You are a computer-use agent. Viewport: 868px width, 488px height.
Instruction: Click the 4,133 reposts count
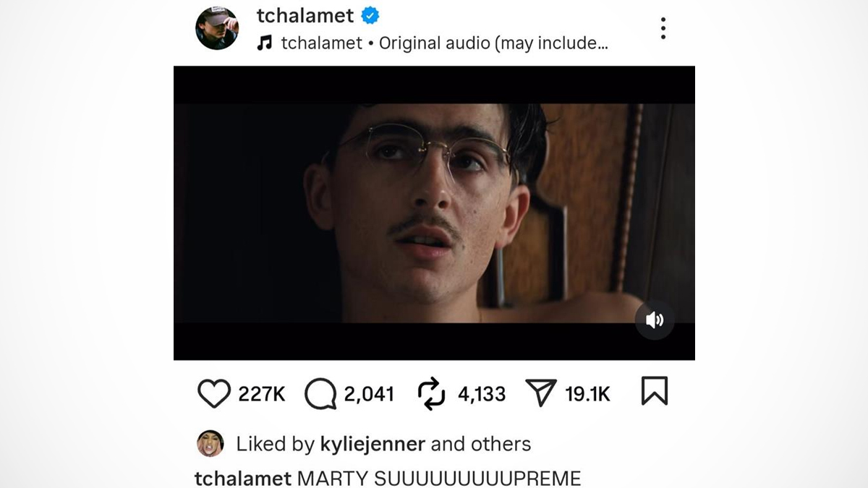pyautogui.click(x=482, y=394)
